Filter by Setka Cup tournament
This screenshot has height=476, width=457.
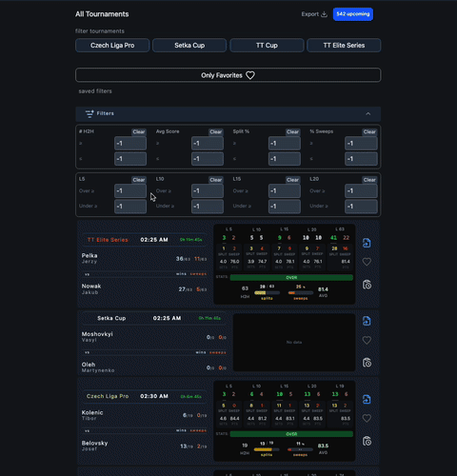[x=189, y=46]
